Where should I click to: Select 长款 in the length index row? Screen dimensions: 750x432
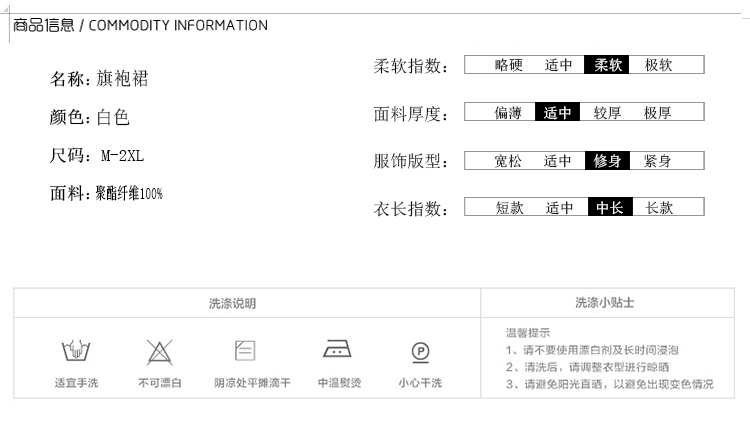659,208
